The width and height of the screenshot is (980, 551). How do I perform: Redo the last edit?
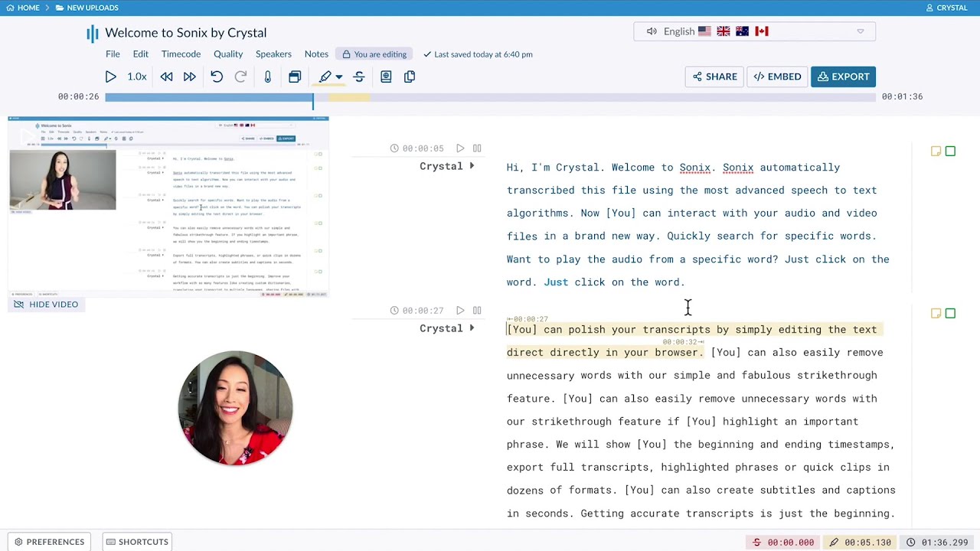240,77
